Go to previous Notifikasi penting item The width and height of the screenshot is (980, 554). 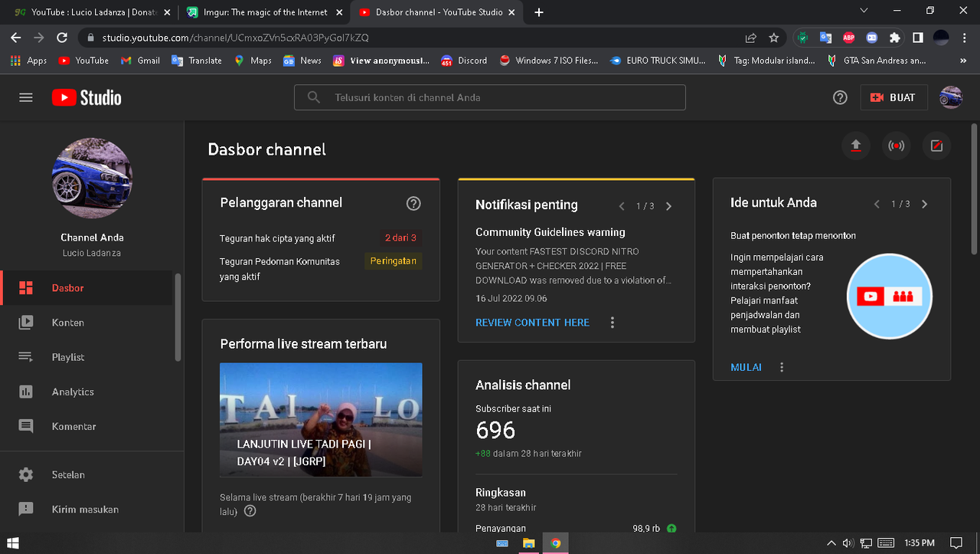coord(622,206)
